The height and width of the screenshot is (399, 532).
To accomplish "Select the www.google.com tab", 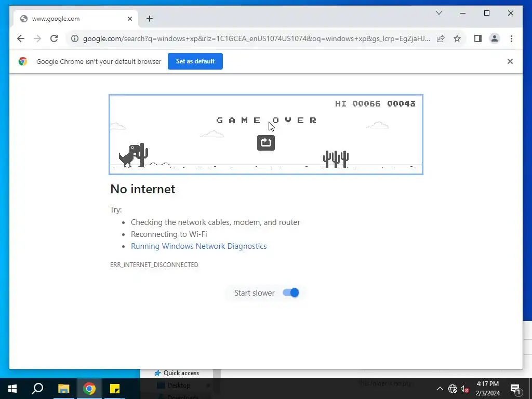I will click(x=76, y=19).
